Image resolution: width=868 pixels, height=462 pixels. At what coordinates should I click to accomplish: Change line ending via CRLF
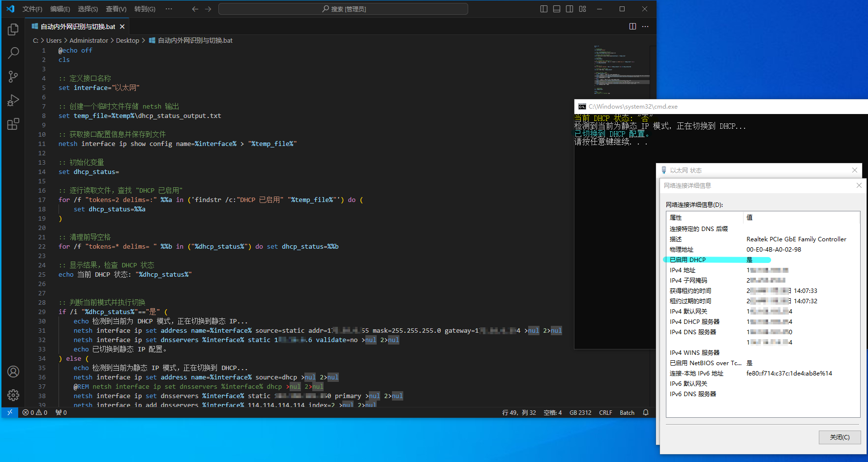click(x=605, y=412)
